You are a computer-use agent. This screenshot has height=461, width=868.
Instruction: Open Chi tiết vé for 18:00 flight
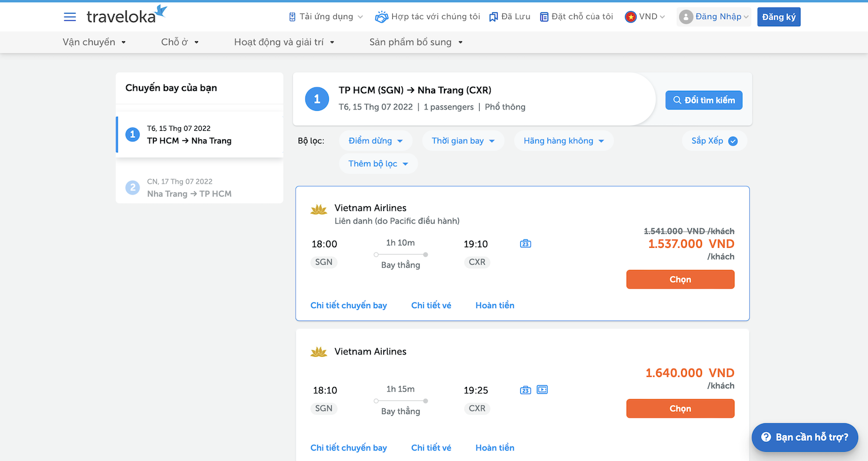pos(431,305)
